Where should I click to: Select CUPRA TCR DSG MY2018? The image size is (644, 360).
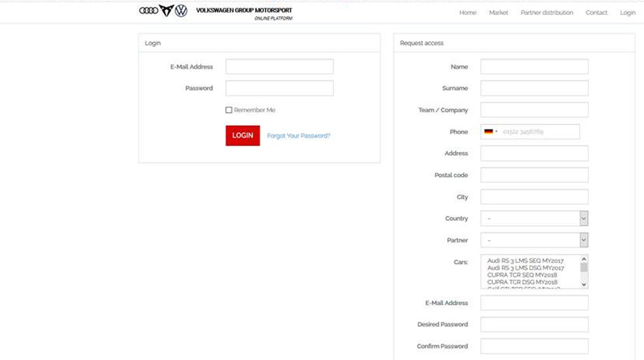coord(523,282)
